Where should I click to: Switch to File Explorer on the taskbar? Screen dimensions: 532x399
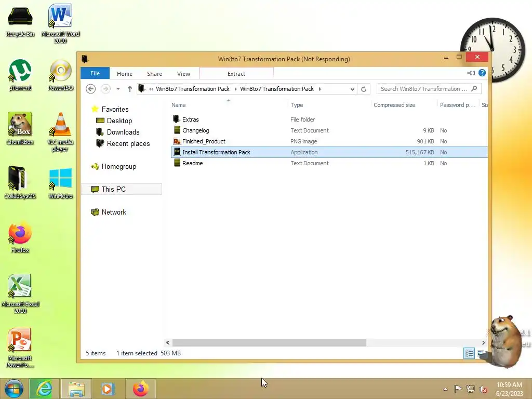[x=76, y=389]
